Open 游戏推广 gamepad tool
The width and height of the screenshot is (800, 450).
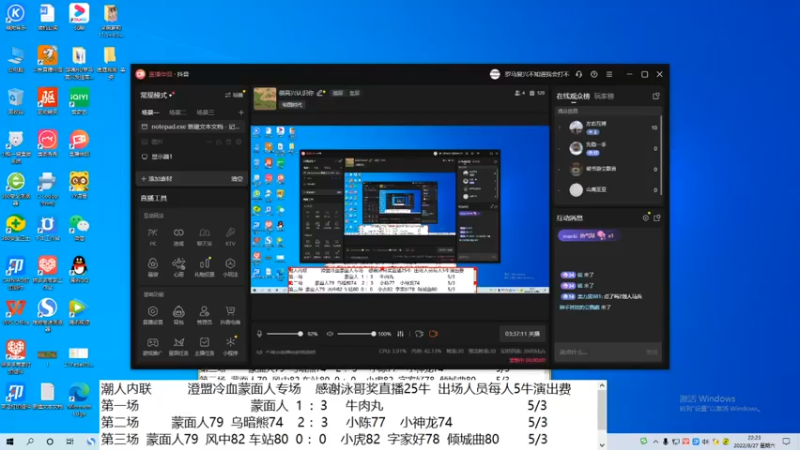153,346
